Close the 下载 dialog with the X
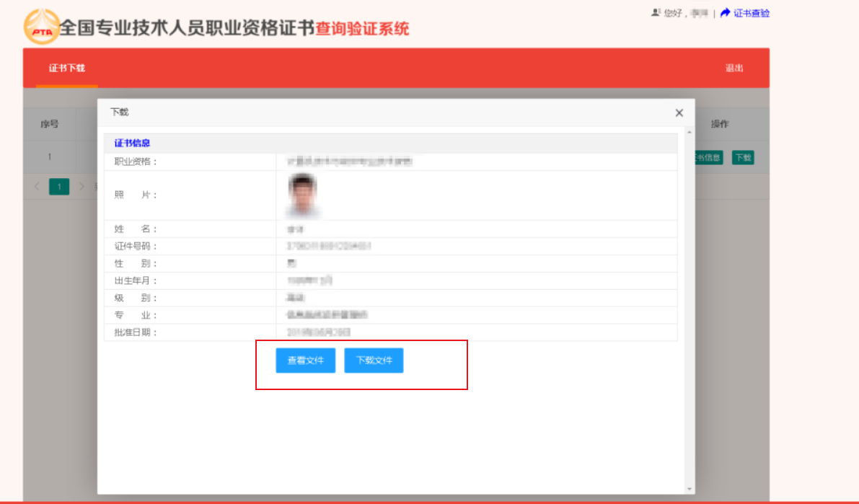Viewport: 859px width, 504px height. click(x=679, y=113)
